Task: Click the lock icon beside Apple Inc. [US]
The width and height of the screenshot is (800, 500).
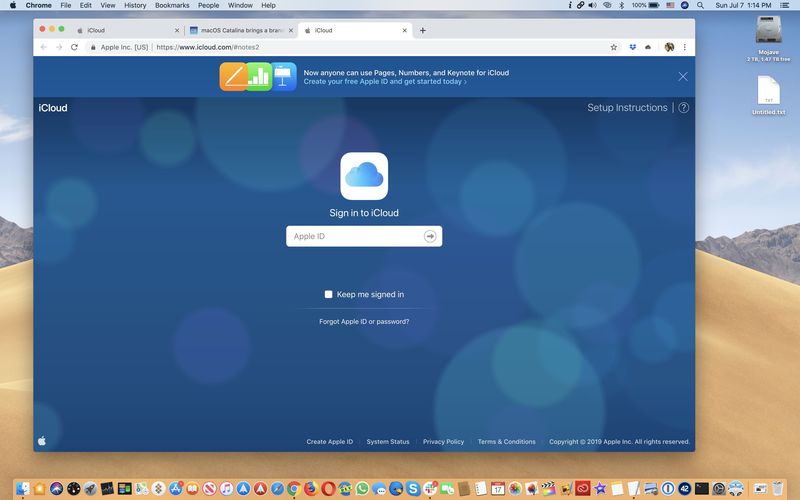Action: tap(93, 47)
